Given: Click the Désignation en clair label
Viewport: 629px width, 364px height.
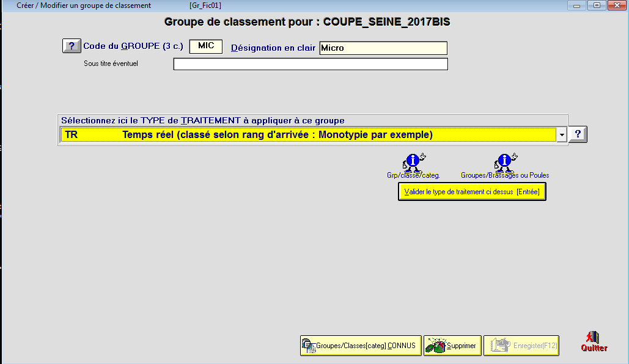Looking at the screenshot, I should coord(273,48).
